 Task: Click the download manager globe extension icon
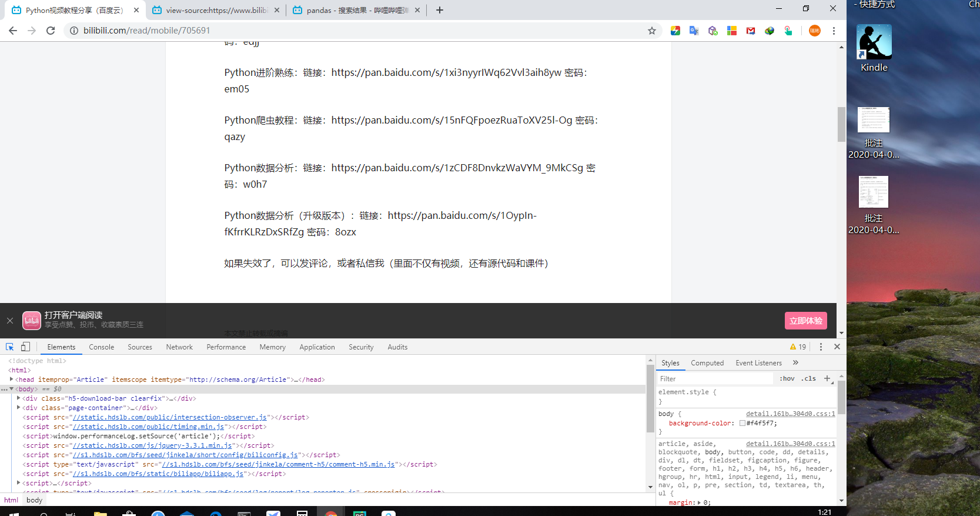pyautogui.click(x=769, y=31)
